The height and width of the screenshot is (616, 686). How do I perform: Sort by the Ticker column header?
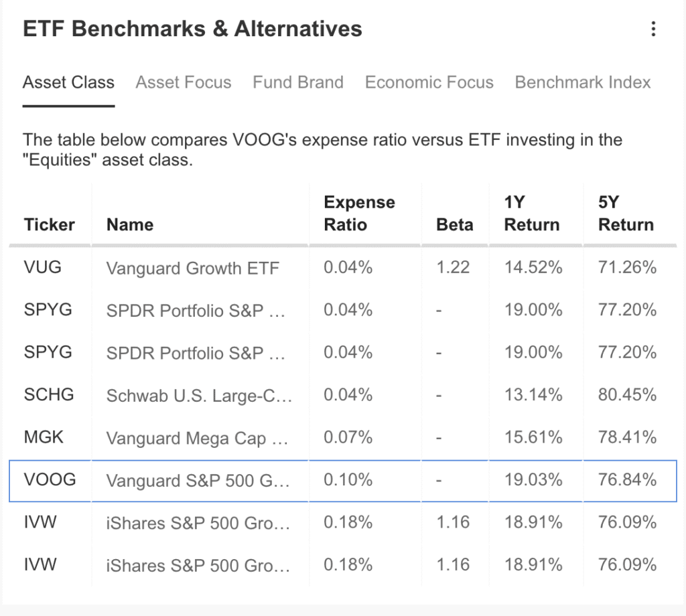coord(50,224)
